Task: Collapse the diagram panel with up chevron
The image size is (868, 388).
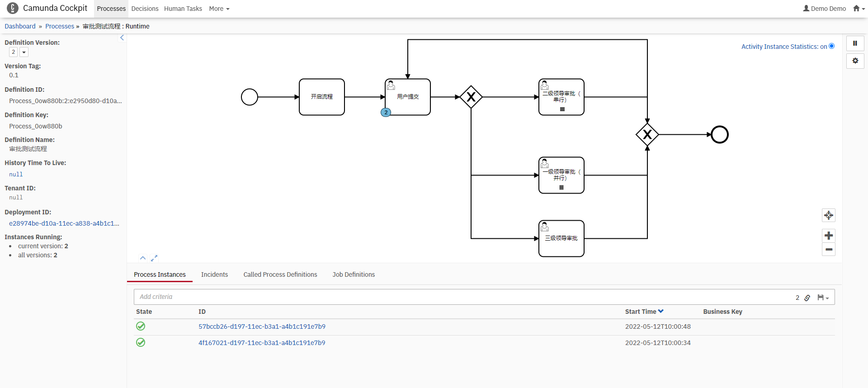Action: [143, 258]
